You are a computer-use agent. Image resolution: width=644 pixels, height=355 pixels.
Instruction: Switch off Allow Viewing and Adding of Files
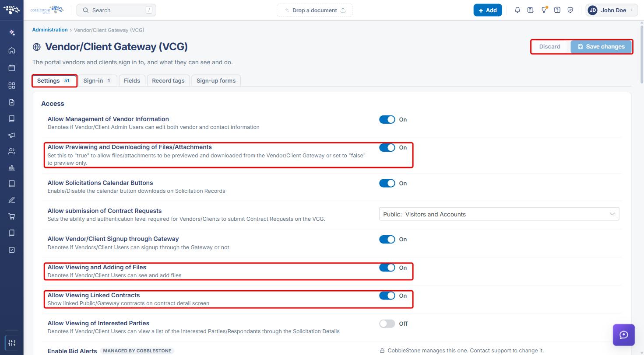tap(387, 268)
